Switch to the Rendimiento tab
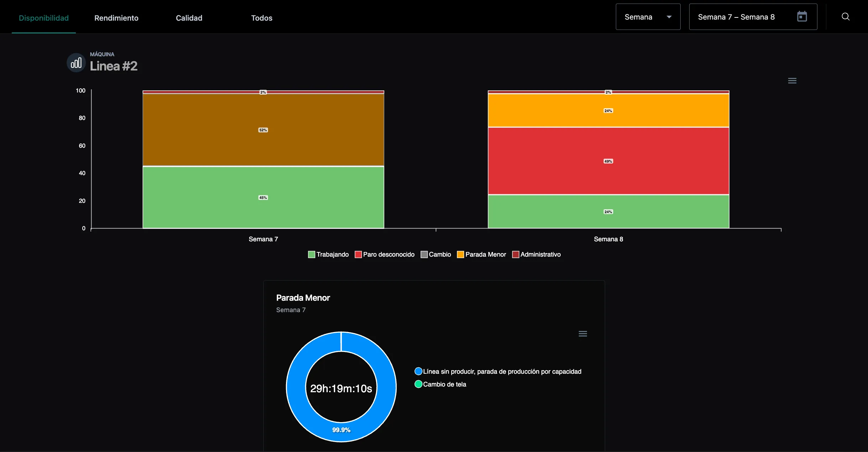Viewport: 868px width, 452px height. [x=116, y=18]
